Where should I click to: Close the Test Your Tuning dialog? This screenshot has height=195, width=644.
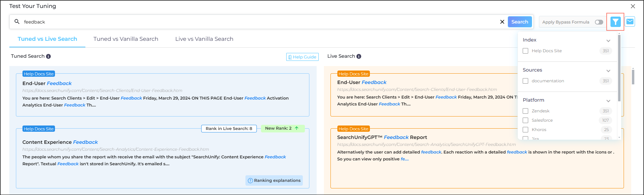633,6
